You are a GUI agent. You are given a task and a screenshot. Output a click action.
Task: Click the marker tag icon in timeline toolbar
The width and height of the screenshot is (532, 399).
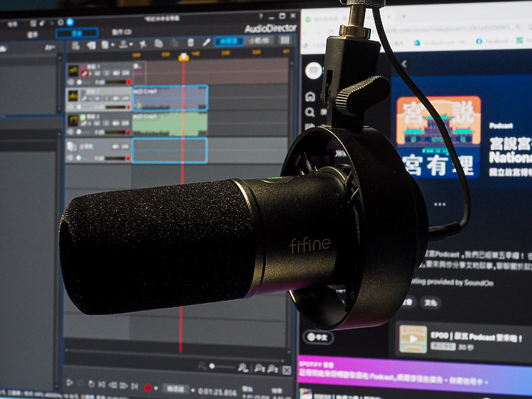(x=91, y=45)
